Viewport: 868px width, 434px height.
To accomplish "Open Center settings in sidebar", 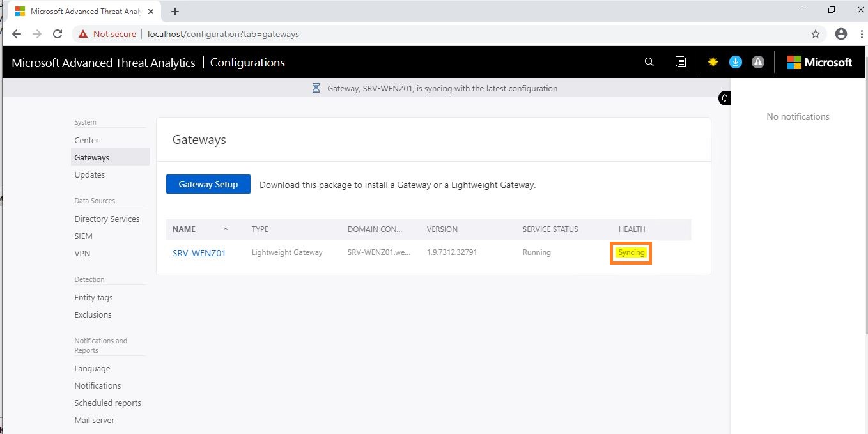I will pyautogui.click(x=86, y=140).
